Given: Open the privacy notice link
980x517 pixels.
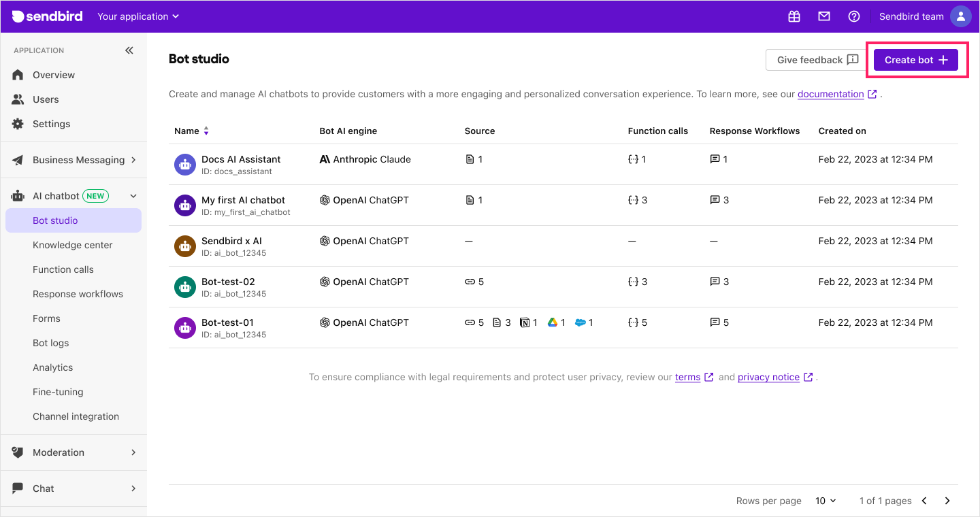Looking at the screenshot, I should tap(768, 377).
